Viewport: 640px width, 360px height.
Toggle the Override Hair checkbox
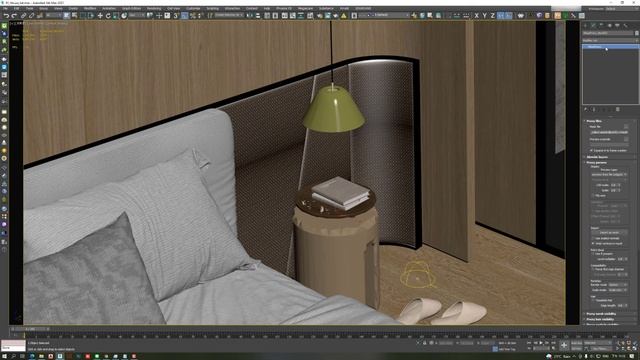(x=593, y=300)
